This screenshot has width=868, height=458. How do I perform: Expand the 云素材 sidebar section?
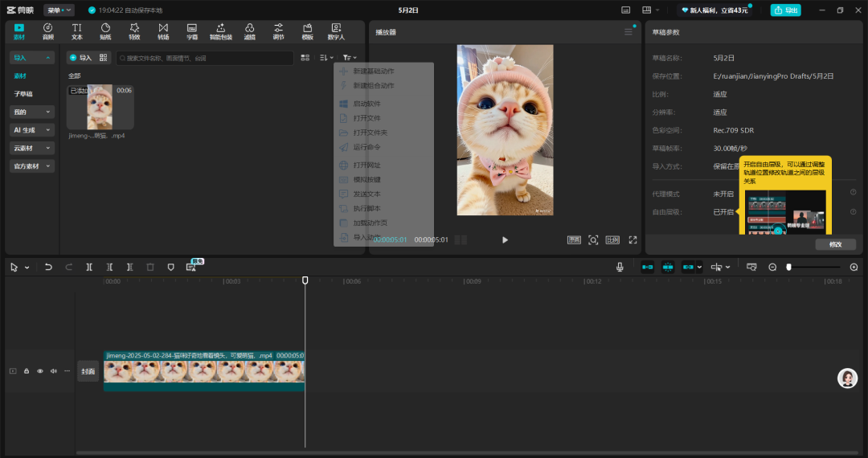coord(32,148)
